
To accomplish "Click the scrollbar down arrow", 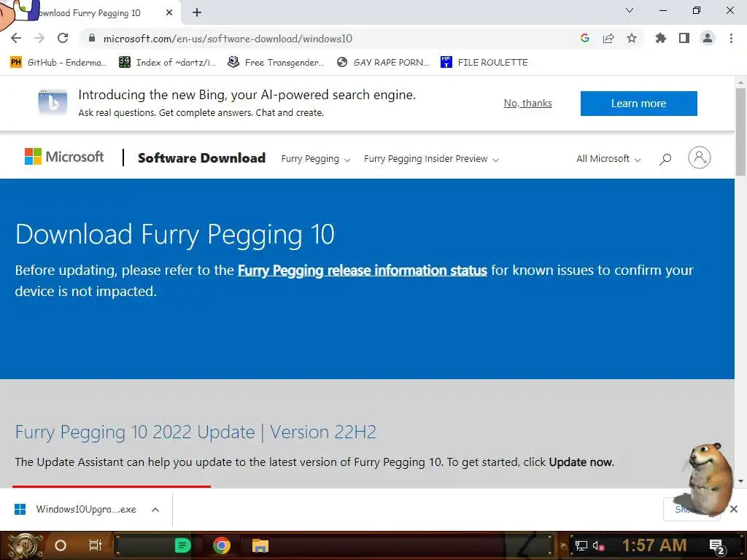I will pyautogui.click(x=740, y=481).
